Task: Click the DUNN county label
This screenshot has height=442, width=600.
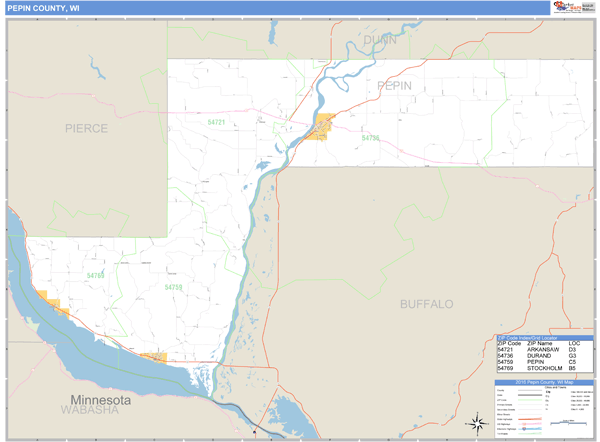Action: [380, 40]
